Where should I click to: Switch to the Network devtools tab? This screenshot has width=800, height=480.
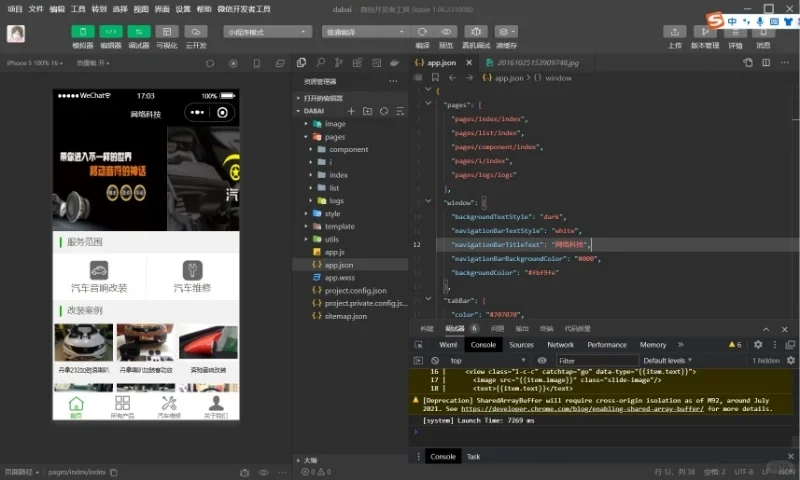click(560, 345)
